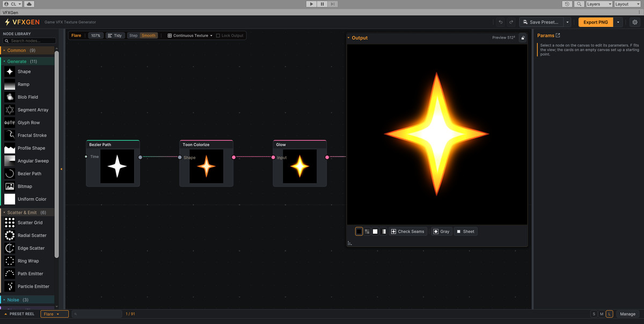Open the editor history button
This screenshot has height=324, width=644.
[x=567, y=4]
